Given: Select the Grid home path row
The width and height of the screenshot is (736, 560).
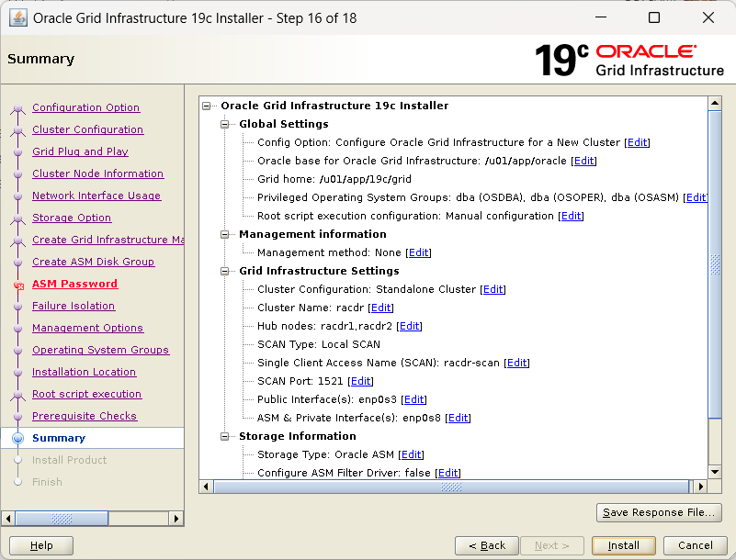Looking at the screenshot, I should tap(334, 179).
